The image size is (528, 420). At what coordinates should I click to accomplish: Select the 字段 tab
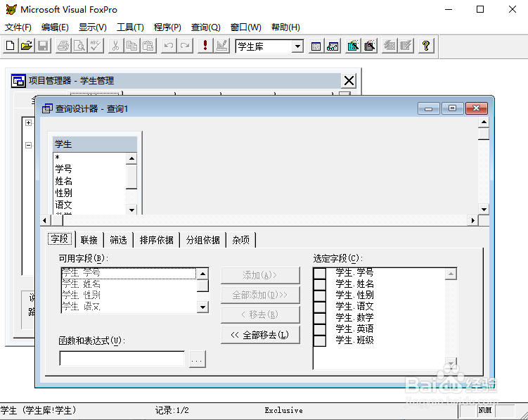pyautogui.click(x=60, y=239)
